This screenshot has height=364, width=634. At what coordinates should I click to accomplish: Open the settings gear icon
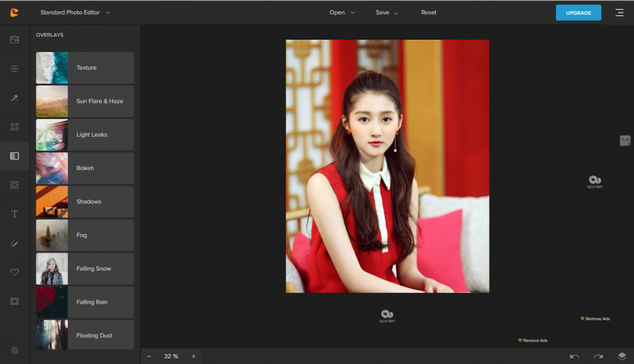(x=14, y=350)
